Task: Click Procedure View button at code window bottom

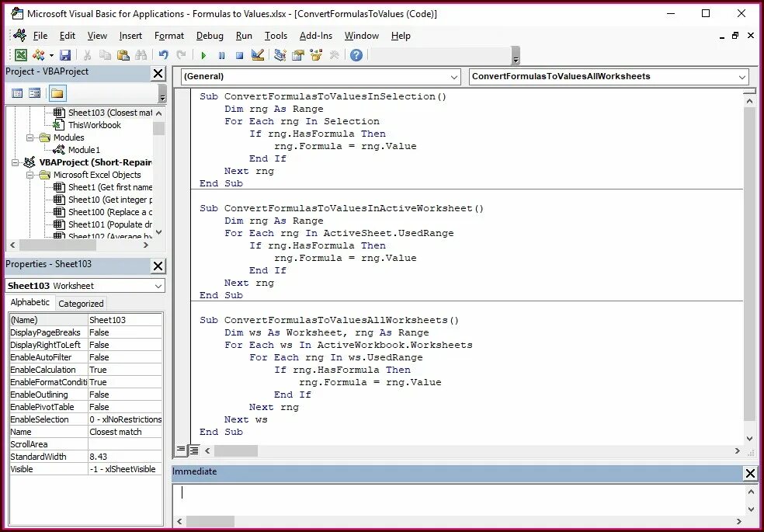Action: [181, 450]
